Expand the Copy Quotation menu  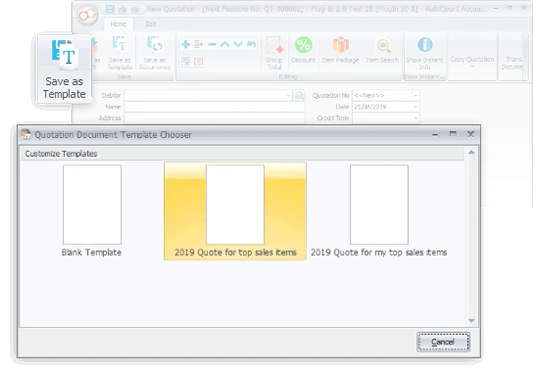pos(472,66)
